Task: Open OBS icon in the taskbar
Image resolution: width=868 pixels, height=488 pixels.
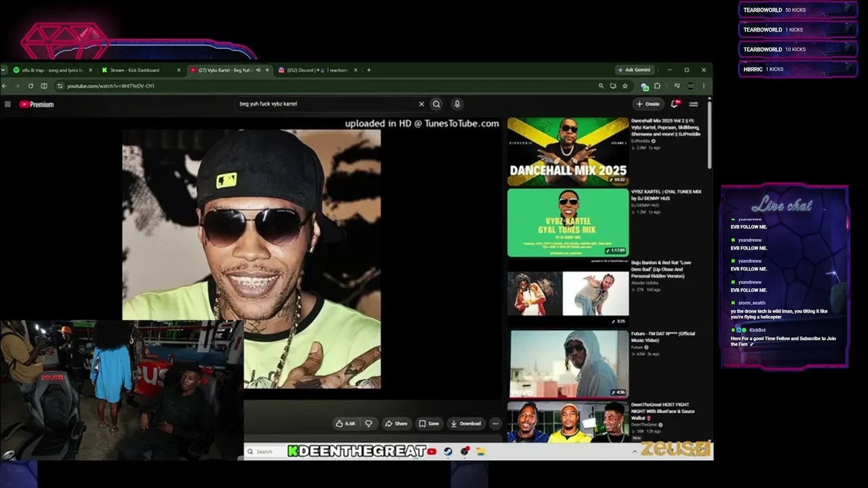Action: pyautogui.click(x=465, y=451)
